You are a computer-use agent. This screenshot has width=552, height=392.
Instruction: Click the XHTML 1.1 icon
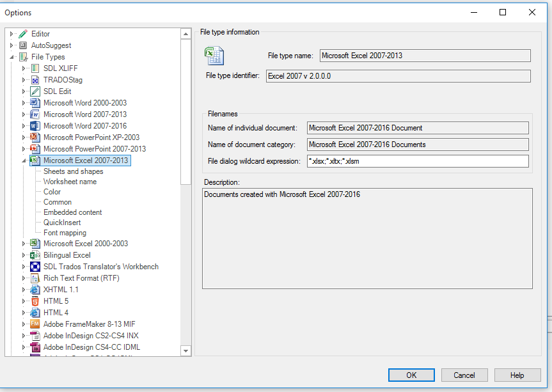pyautogui.click(x=35, y=290)
